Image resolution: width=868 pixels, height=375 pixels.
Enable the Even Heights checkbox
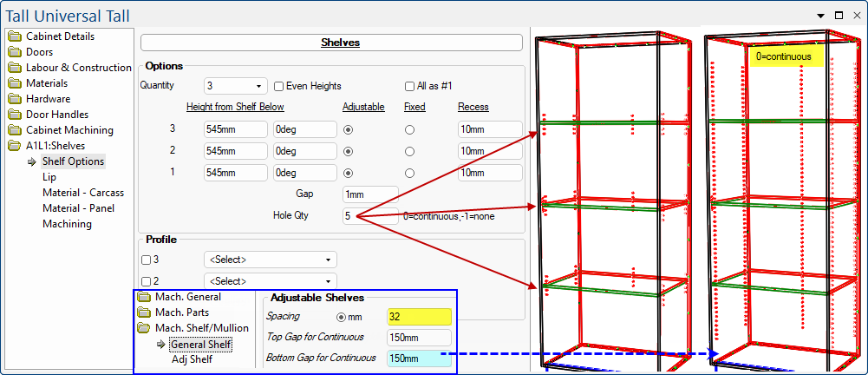[279, 86]
